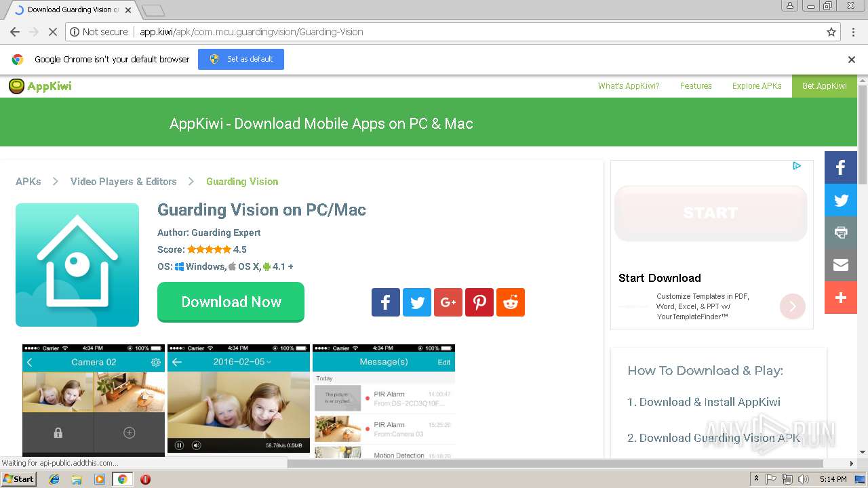Click Start Download ad headline

(660, 278)
